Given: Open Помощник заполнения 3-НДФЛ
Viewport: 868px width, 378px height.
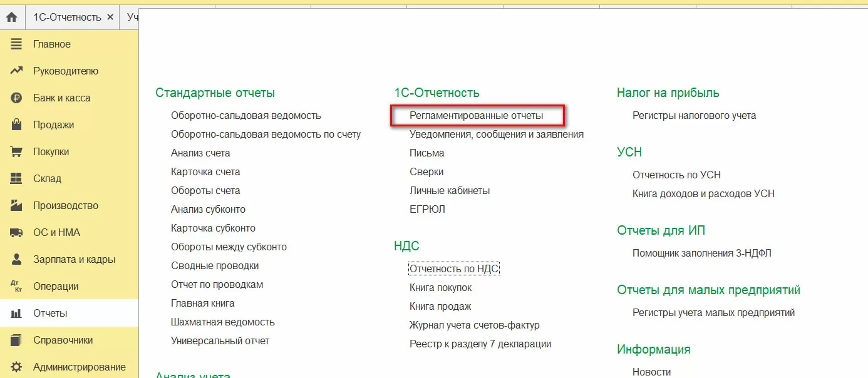Looking at the screenshot, I should (x=702, y=253).
